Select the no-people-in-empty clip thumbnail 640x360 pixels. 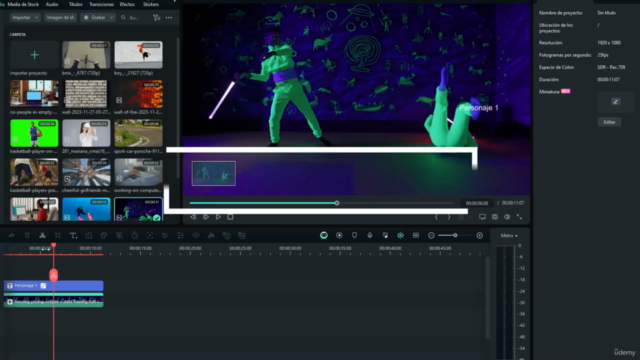click(x=34, y=94)
